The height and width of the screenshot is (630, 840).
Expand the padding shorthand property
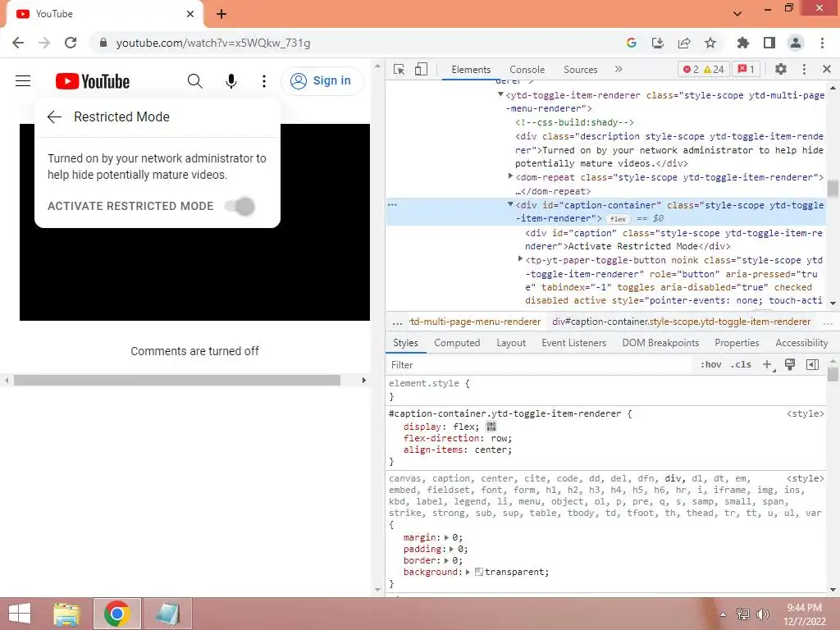point(452,549)
